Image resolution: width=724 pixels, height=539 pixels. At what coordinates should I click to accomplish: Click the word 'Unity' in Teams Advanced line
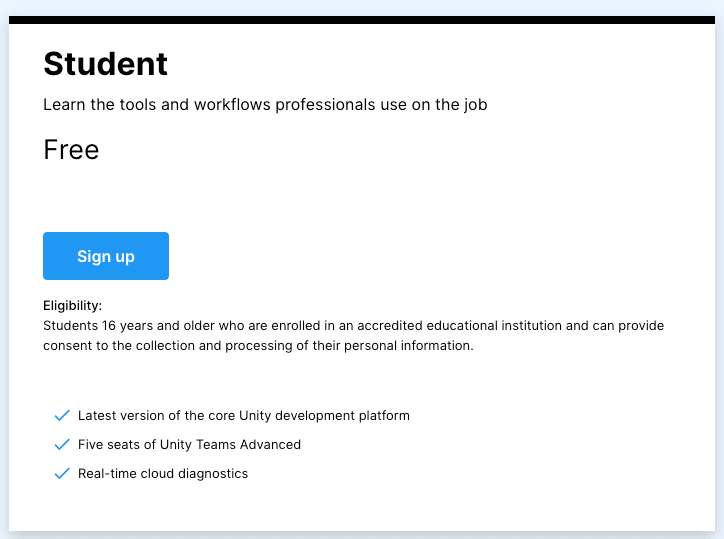pyautogui.click(x=175, y=445)
